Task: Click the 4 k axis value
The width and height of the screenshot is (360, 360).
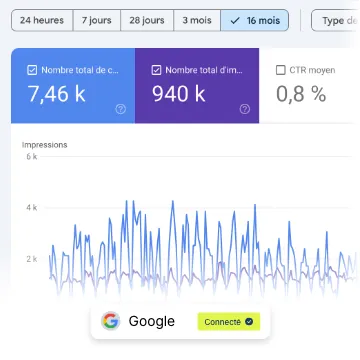Action: tap(32, 208)
